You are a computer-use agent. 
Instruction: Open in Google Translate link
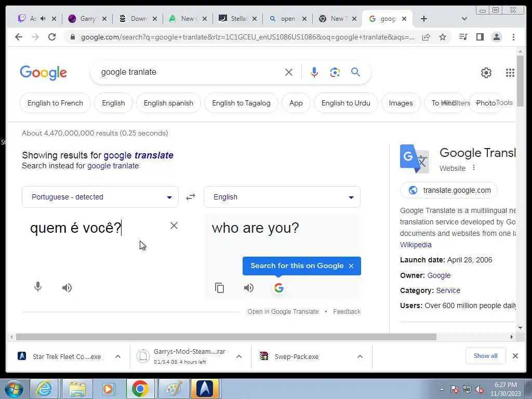(x=283, y=312)
